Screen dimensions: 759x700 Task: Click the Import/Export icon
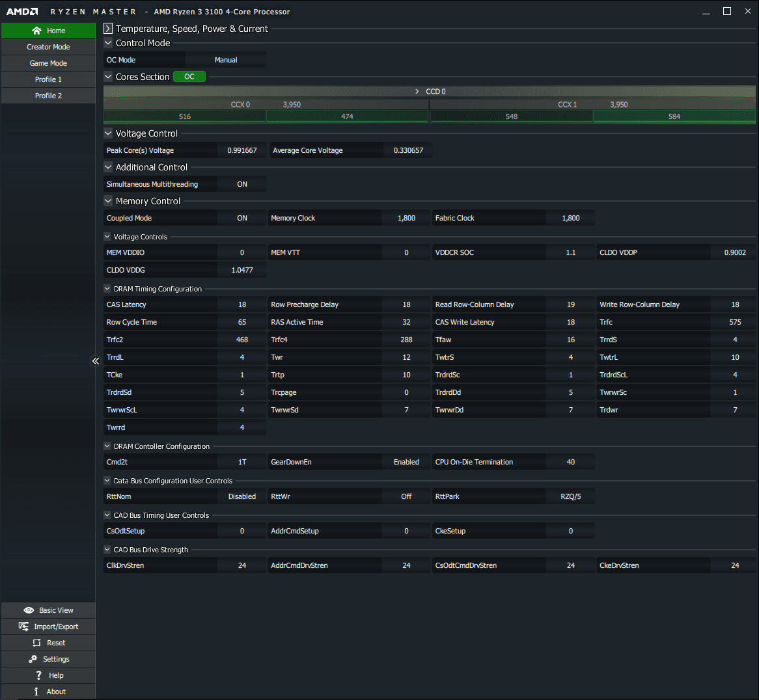(x=23, y=626)
